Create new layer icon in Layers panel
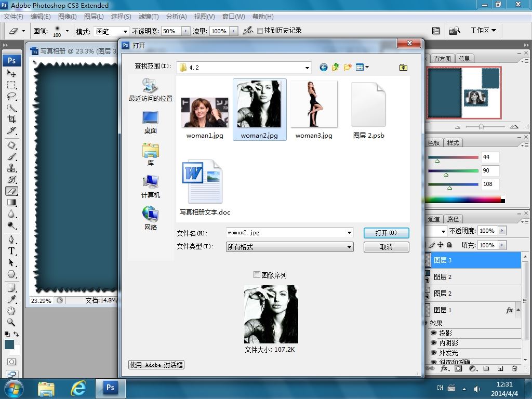This screenshot has width=532, height=399. [500, 368]
